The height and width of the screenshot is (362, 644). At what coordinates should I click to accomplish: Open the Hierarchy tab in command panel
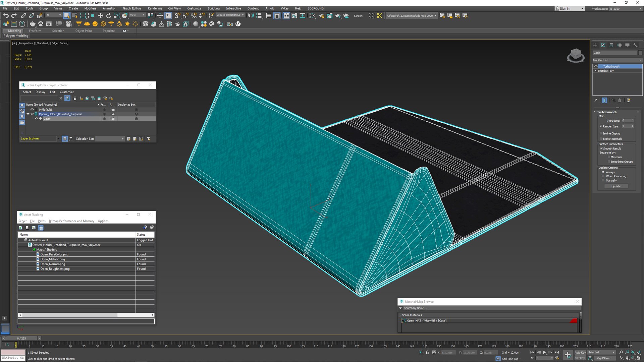pyautogui.click(x=611, y=45)
